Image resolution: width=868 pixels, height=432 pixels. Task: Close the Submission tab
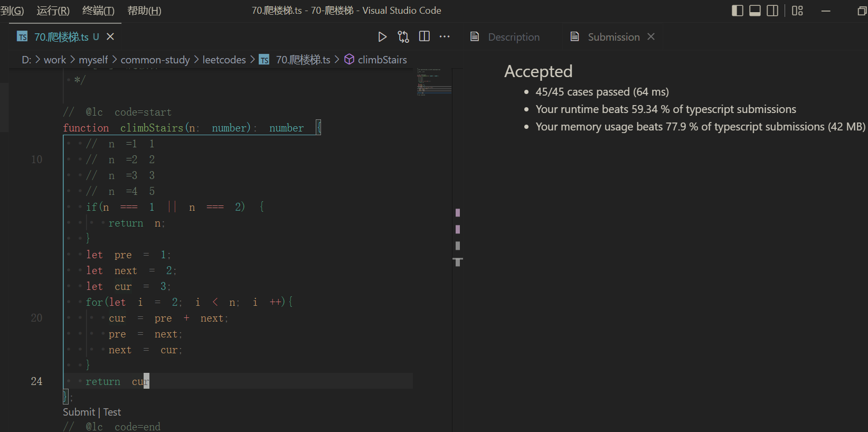click(x=651, y=36)
